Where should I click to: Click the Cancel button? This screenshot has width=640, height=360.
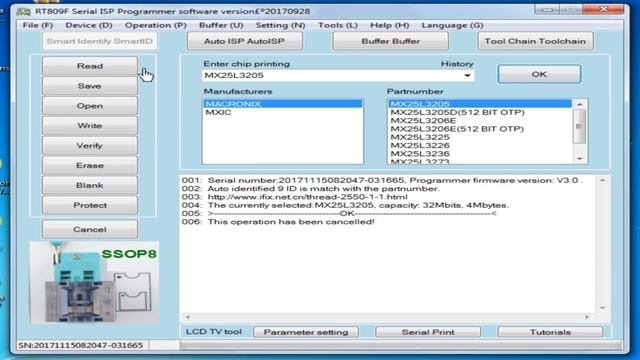[90, 229]
